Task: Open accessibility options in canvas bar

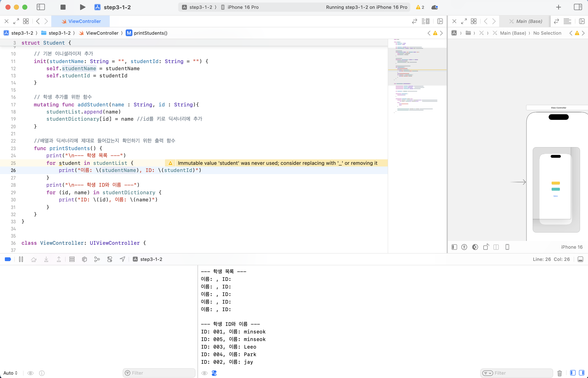Action: 464,247
